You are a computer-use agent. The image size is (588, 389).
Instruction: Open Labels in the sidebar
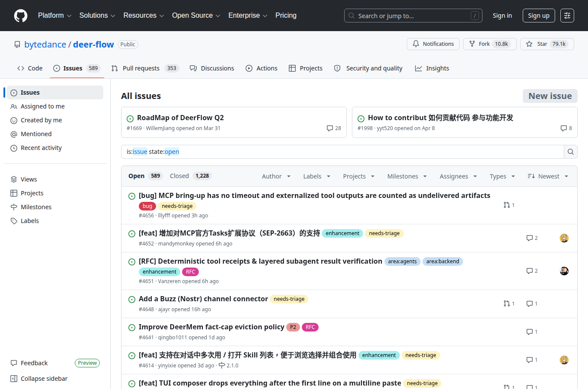(55, 221)
